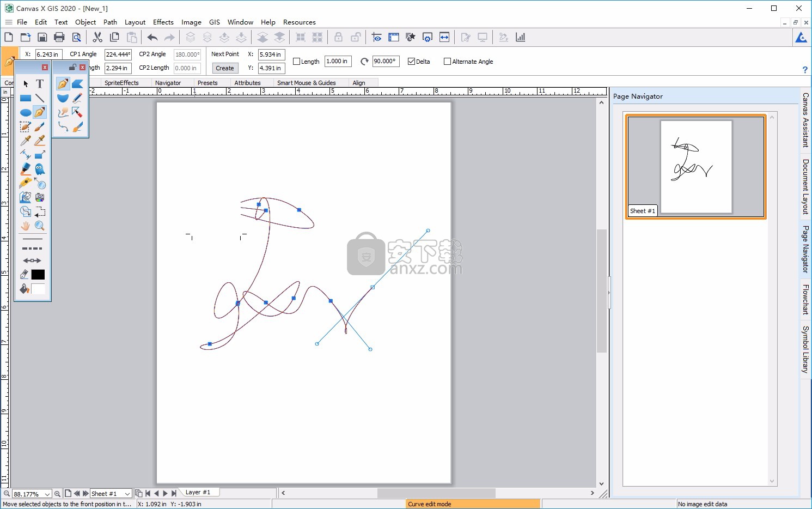Copy selection with the Copy icon
Viewport: 812px width, 509px height.
point(114,37)
